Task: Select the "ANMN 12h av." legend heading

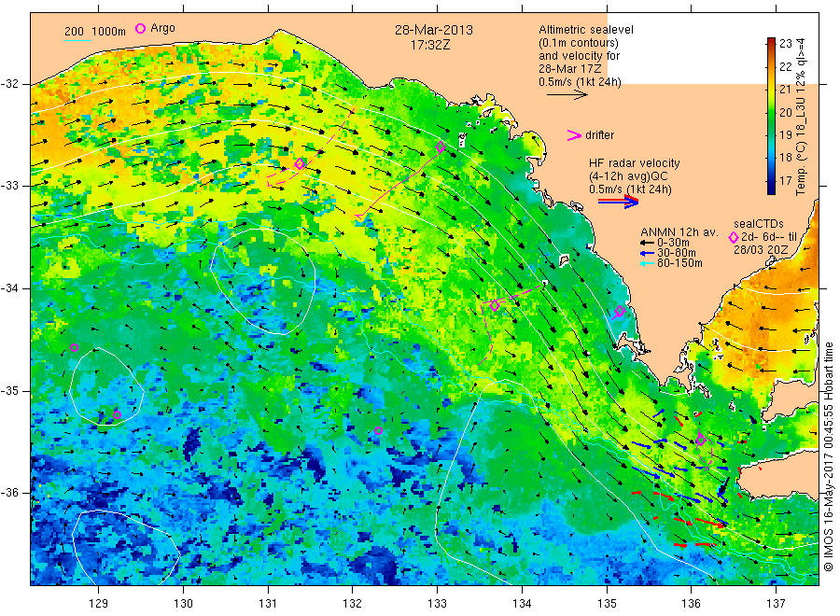Action: 679,232
